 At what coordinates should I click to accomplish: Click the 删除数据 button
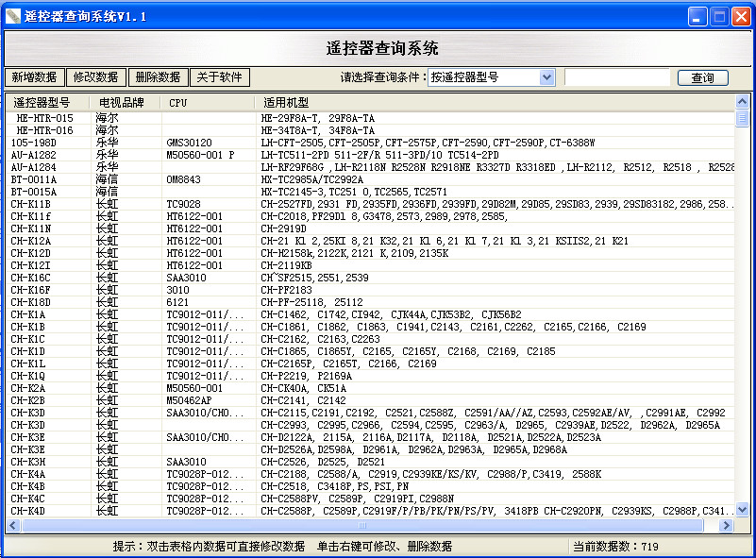click(158, 77)
